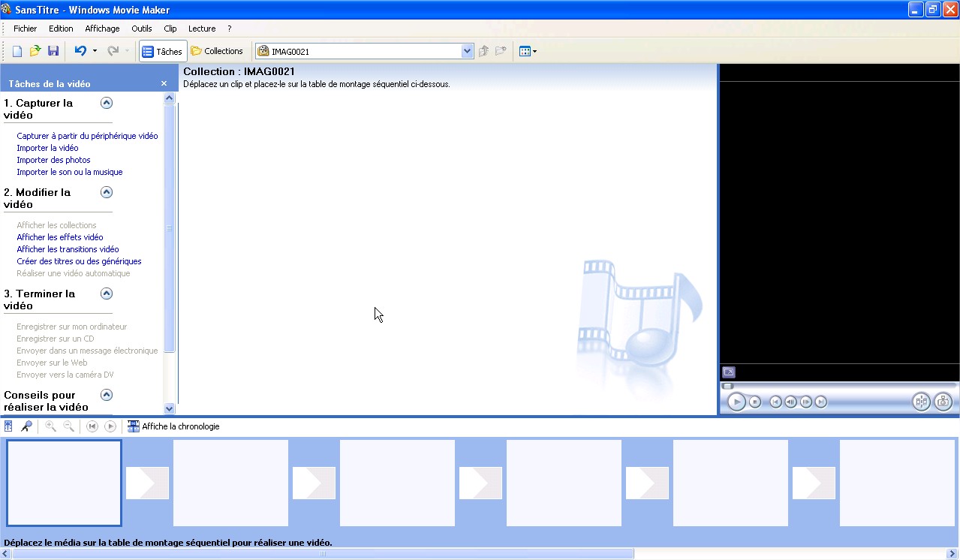Open the Fichier menu
This screenshot has height=560, width=960.
click(x=25, y=29)
